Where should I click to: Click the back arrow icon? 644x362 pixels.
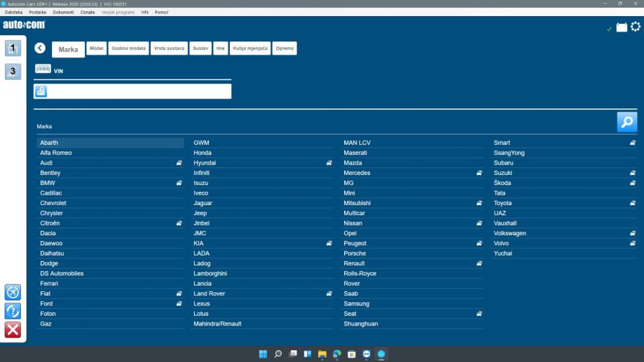coord(40,48)
